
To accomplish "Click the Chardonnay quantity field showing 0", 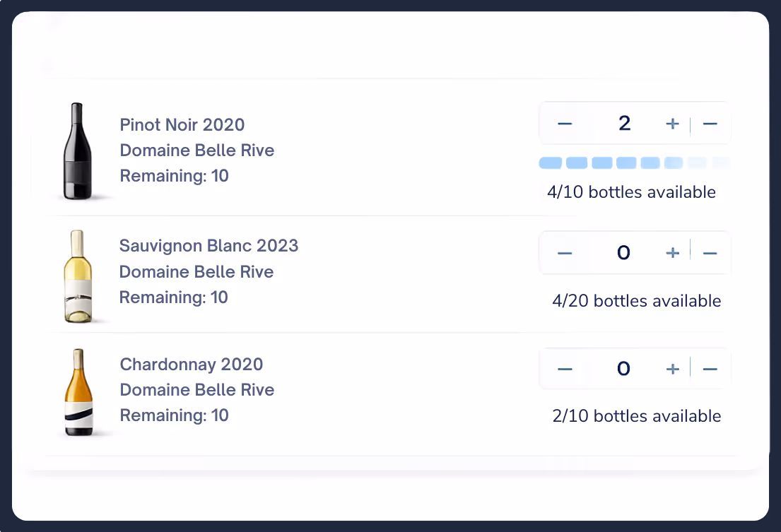I will [623, 369].
